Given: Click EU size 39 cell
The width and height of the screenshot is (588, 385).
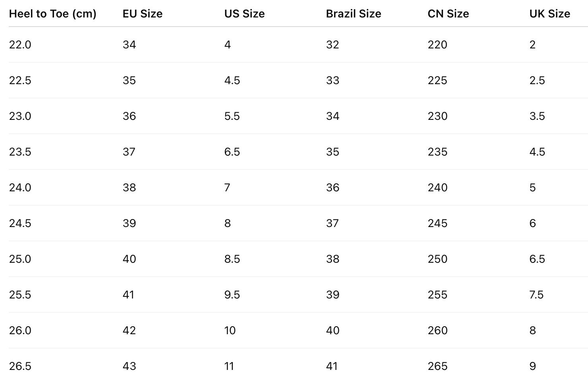Looking at the screenshot, I should pos(129,223).
